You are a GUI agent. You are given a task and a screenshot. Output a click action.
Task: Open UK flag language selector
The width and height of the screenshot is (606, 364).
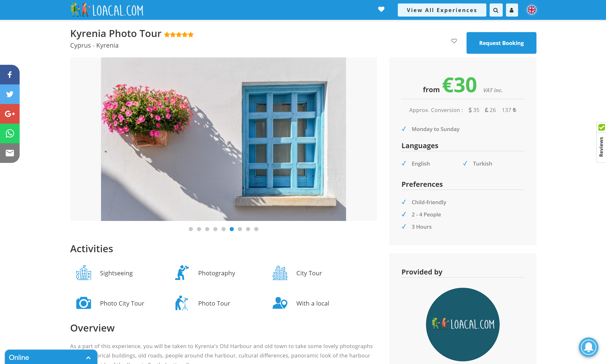click(x=531, y=10)
